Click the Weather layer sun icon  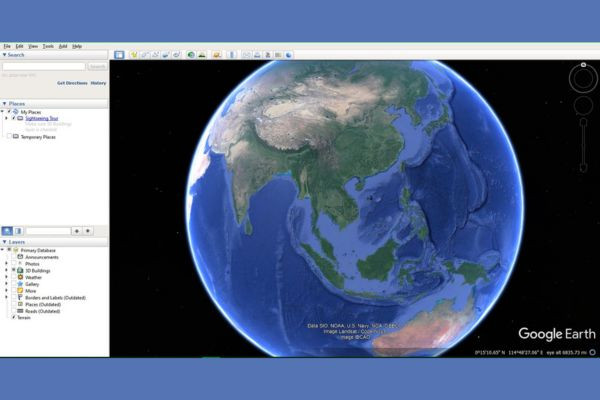(20, 277)
